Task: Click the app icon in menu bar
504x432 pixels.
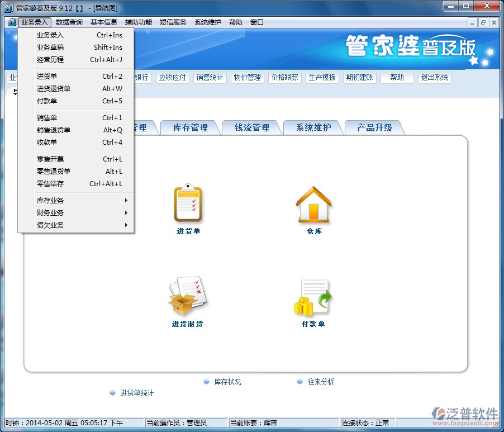Action: pos(12,22)
